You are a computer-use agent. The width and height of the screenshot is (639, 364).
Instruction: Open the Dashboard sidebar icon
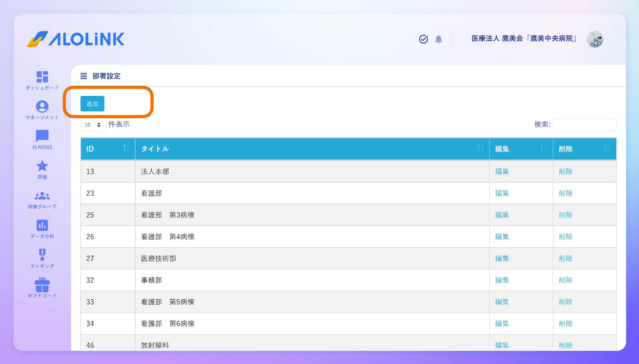(42, 77)
